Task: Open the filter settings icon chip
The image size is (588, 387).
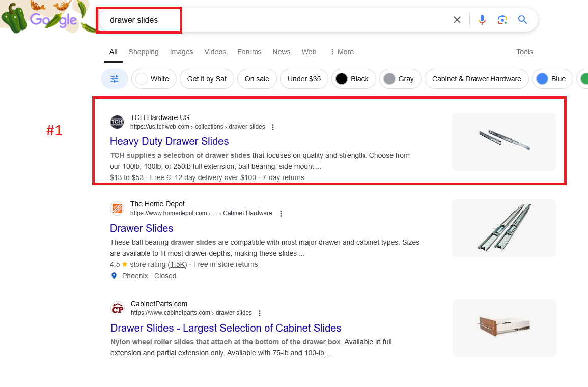Action: [115, 79]
